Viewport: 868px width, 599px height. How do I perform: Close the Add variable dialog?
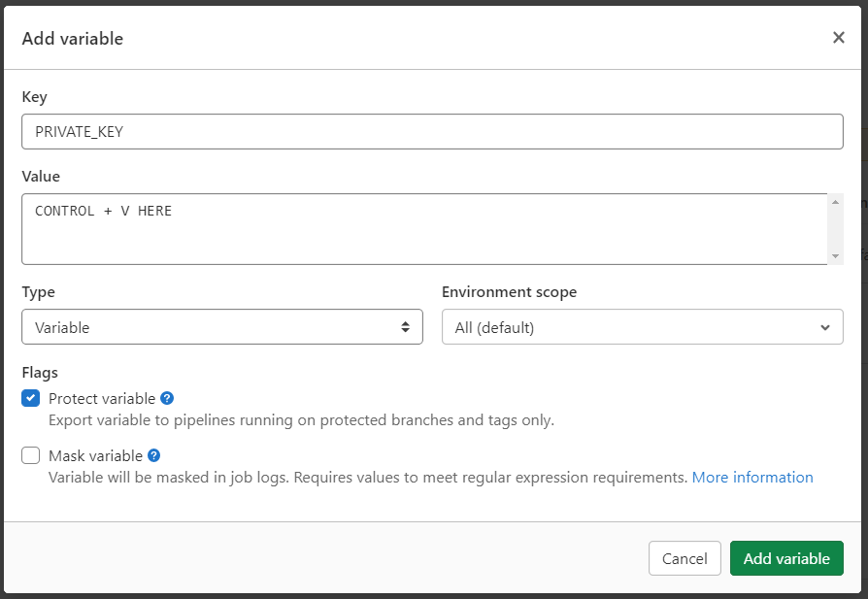[838, 38]
